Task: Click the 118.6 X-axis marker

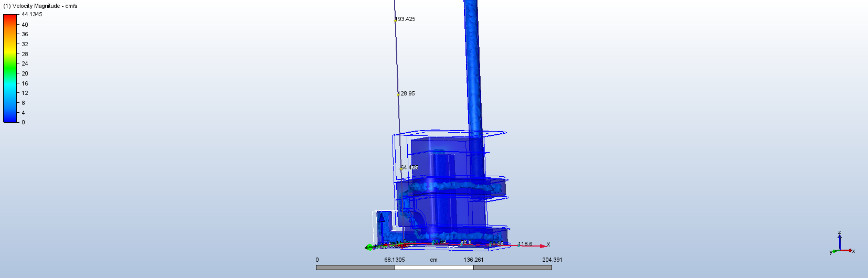Action: (x=525, y=244)
